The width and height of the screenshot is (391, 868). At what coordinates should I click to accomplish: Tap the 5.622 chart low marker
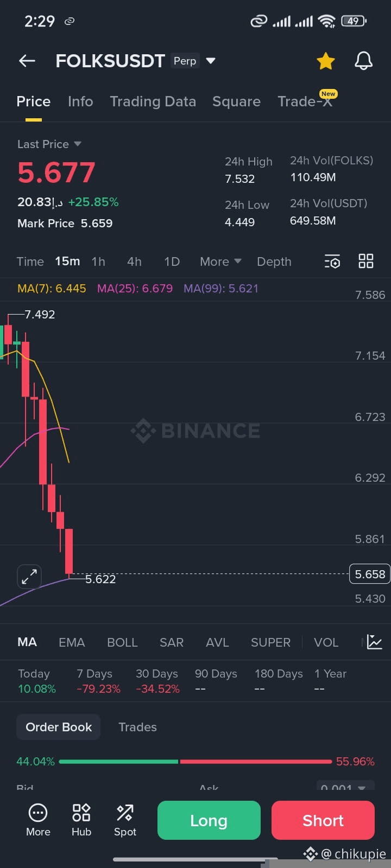pos(100,579)
